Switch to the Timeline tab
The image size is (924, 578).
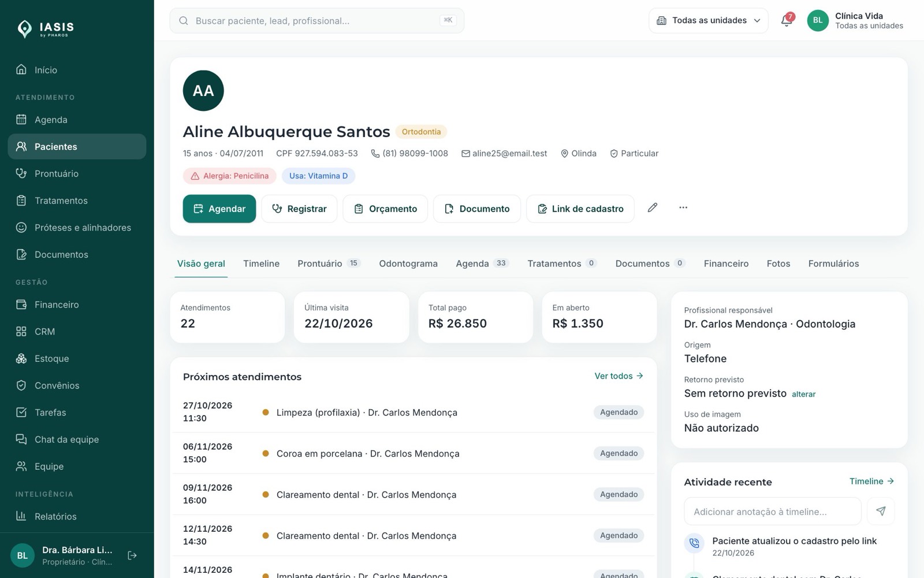(261, 264)
